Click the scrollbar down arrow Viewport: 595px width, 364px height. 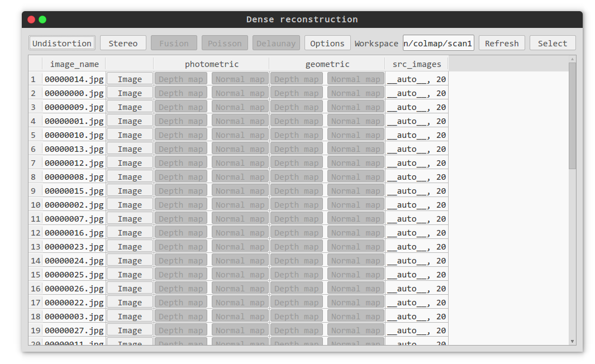572,341
